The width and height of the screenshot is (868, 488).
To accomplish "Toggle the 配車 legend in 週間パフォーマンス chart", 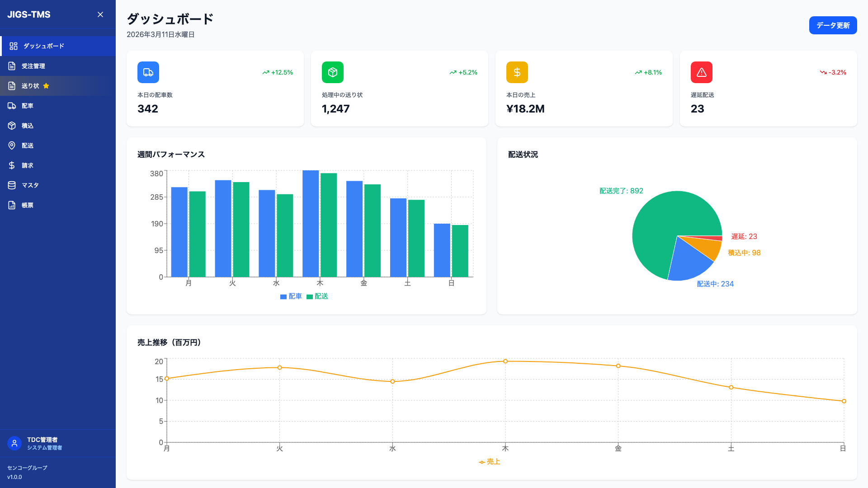I will point(291,296).
